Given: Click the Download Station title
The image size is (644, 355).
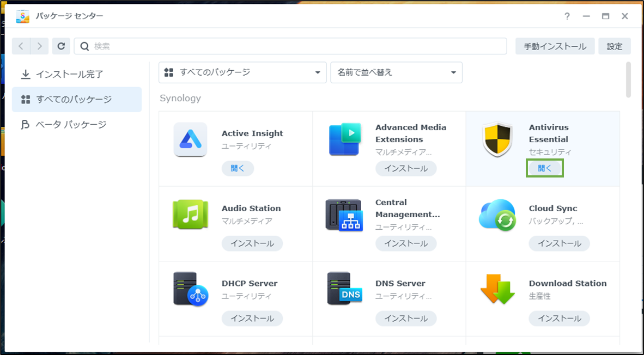Looking at the screenshot, I should tap(568, 284).
